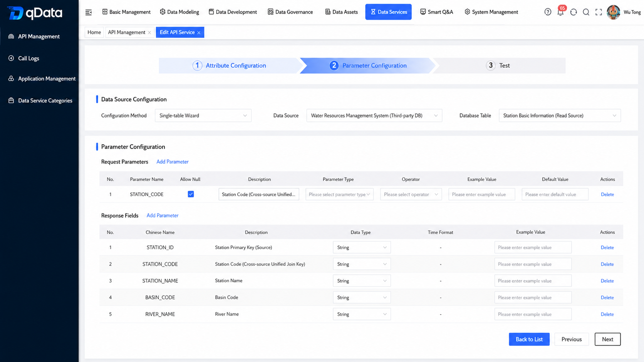Click the refresh icon in header

tap(574, 12)
